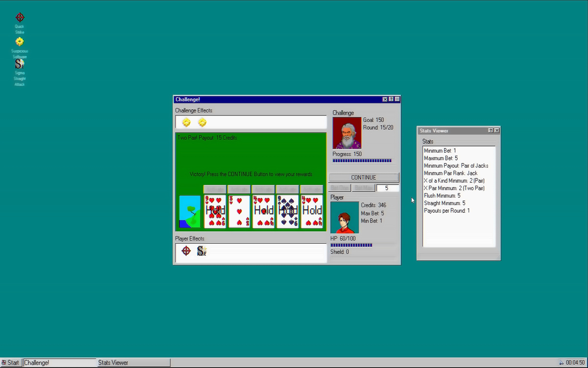Image resolution: width=588 pixels, height=368 pixels.
Task: Toggle hold on the nine of spades card
Action: pos(288,211)
